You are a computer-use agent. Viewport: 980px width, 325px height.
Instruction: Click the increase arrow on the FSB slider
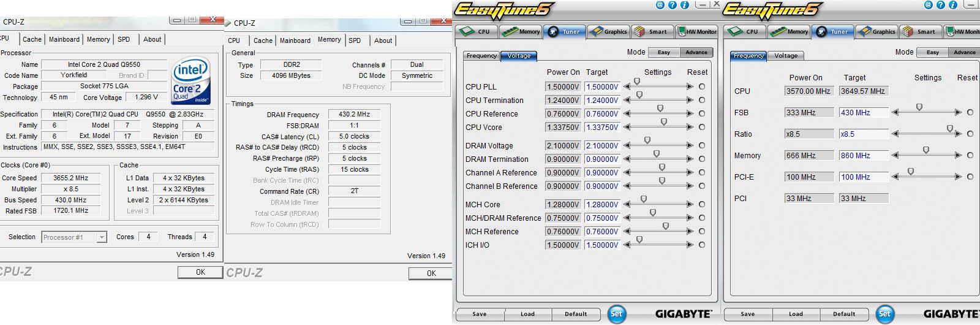pos(959,113)
